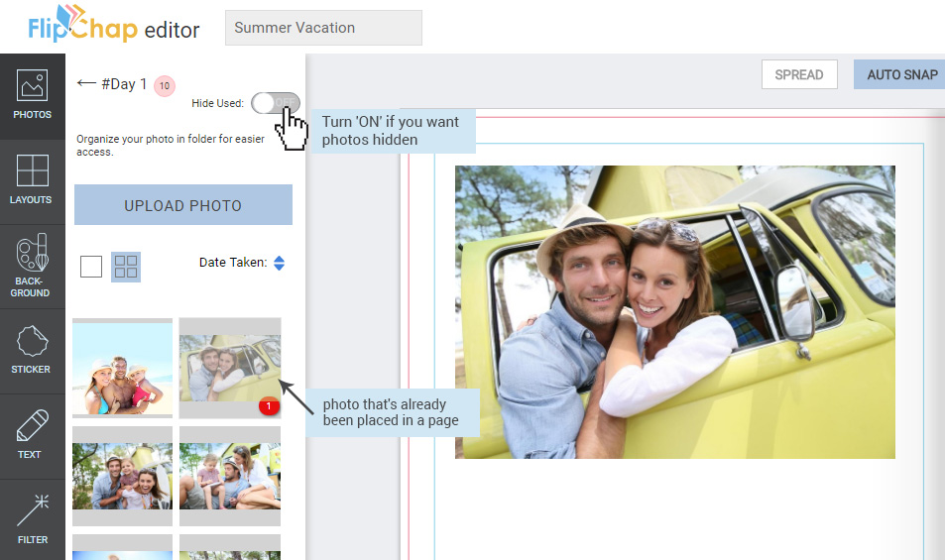Open the Sticker panel
Image resolution: width=945 pixels, height=560 pixels.
33,352
